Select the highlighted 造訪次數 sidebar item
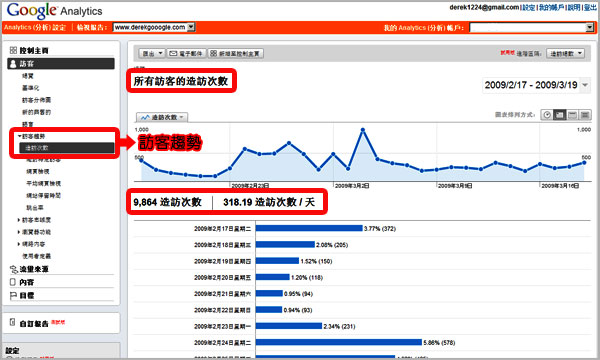The image size is (600, 360). pos(67,148)
